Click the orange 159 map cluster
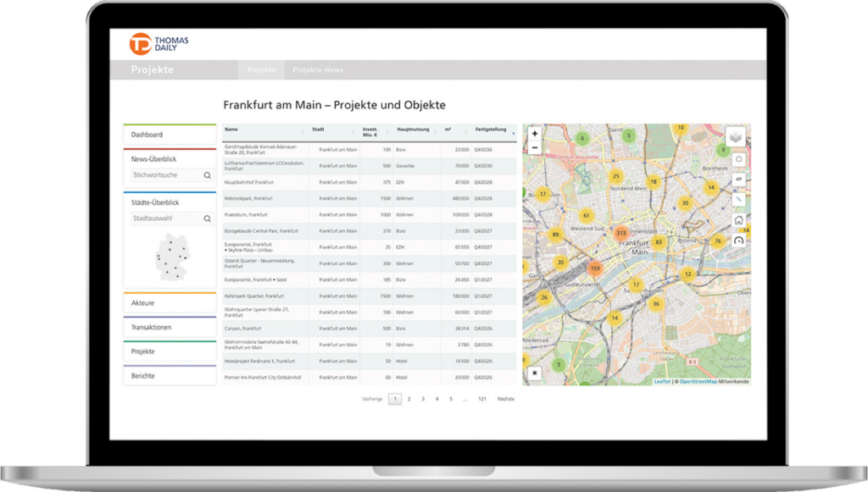Image resolution: width=868 pixels, height=492 pixels. pyautogui.click(x=594, y=268)
